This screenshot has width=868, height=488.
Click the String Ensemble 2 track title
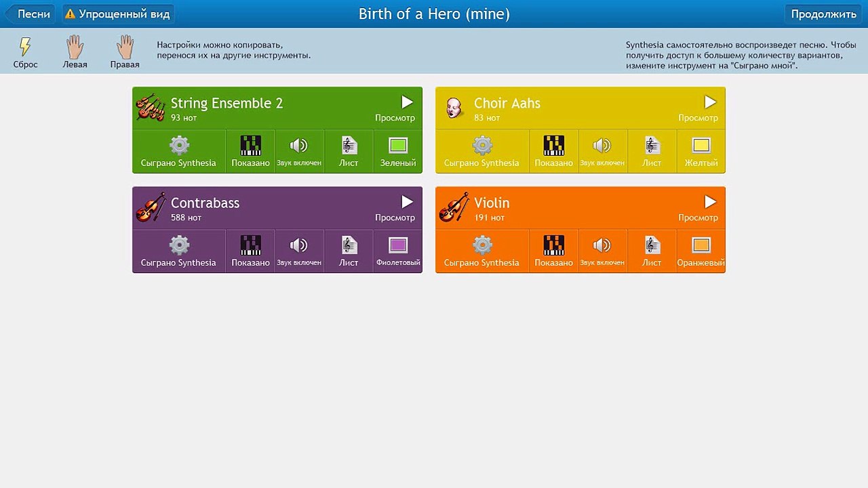(226, 103)
